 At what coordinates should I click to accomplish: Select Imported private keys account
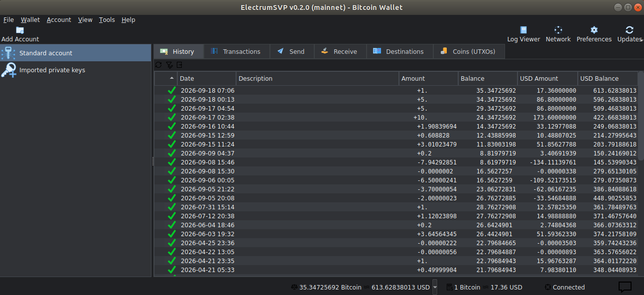pyautogui.click(x=76, y=70)
